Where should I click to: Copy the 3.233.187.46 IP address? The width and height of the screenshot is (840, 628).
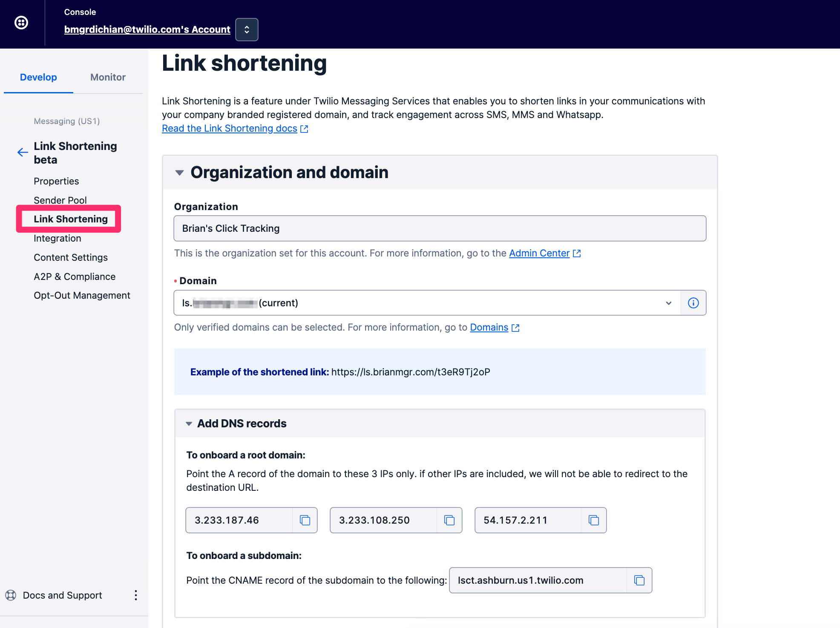(305, 520)
